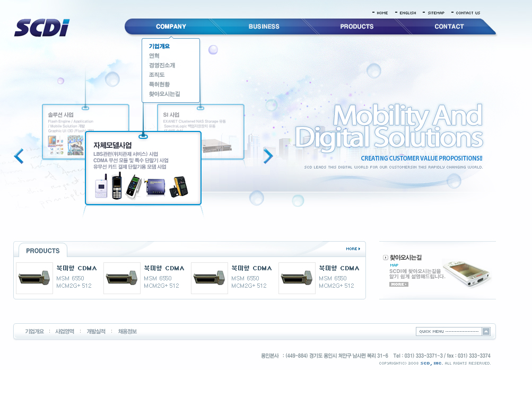Screen dimensions: 532x407
Task: Click MORE button in 찾아오시는길 banner
Action: (399, 285)
